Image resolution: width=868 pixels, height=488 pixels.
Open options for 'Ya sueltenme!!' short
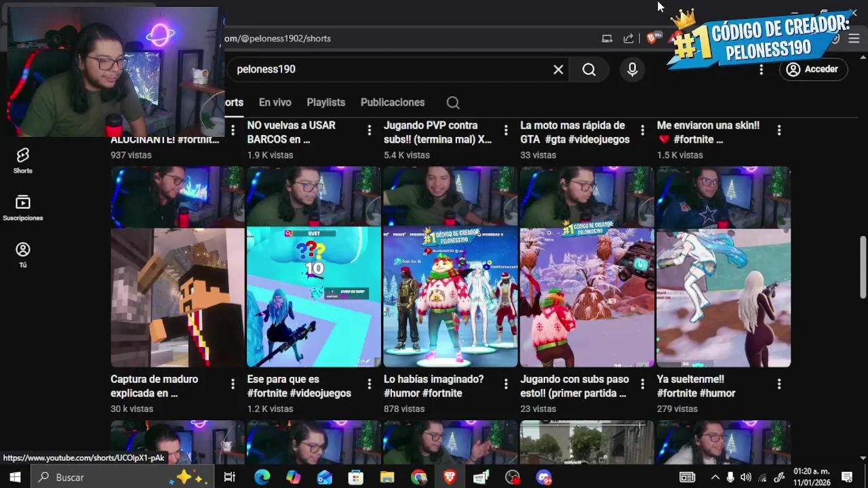click(x=778, y=384)
